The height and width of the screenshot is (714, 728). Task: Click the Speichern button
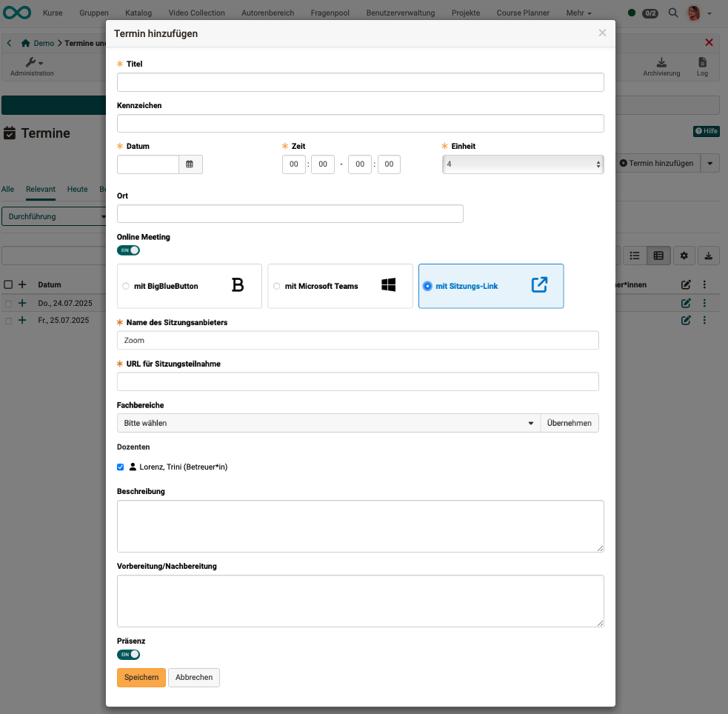pyautogui.click(x=141, y=677)
